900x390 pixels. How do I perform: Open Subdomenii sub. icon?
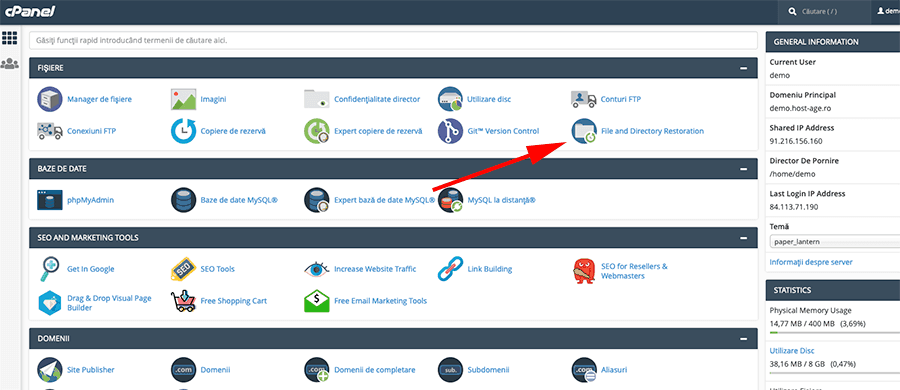[451, 370]
